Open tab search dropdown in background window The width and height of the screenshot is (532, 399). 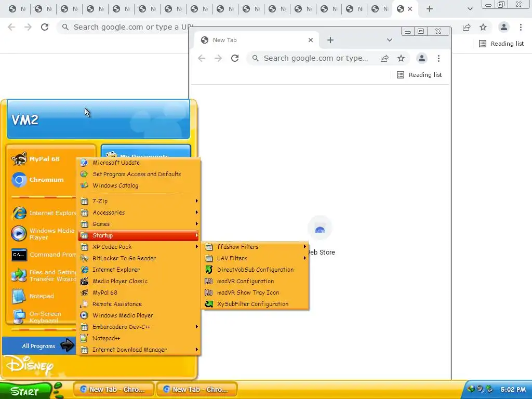pos(470,9)
